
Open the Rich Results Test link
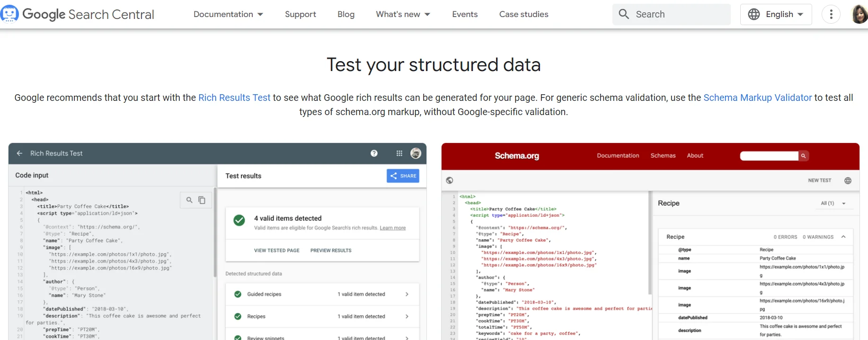(234, 98)
